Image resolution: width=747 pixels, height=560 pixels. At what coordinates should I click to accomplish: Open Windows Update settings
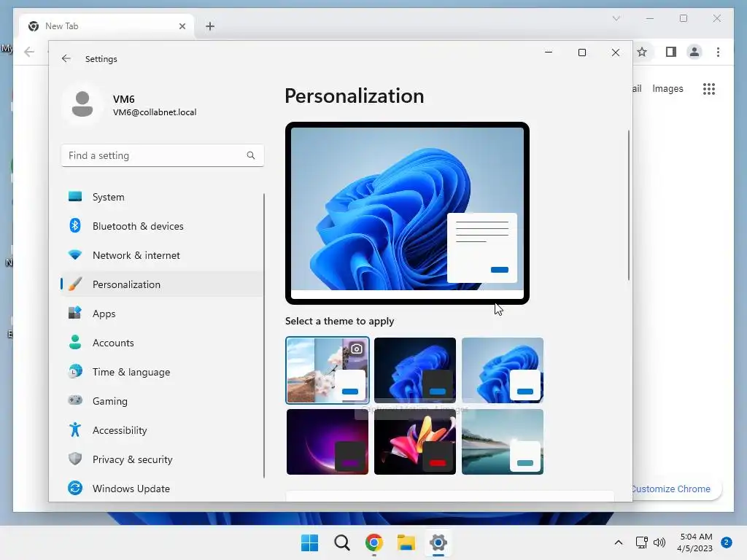pyautogui.click(x=162, y=489)
